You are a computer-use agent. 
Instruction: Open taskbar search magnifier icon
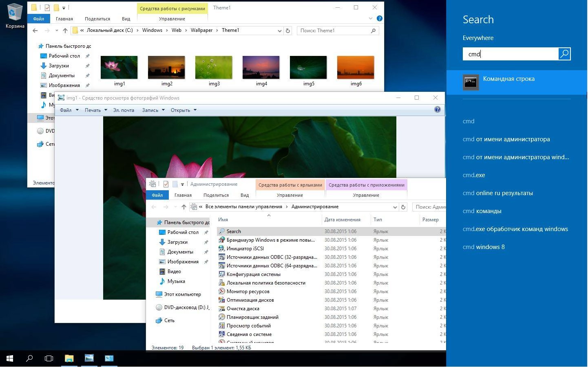pyautogui.click(x=29, y=358)
